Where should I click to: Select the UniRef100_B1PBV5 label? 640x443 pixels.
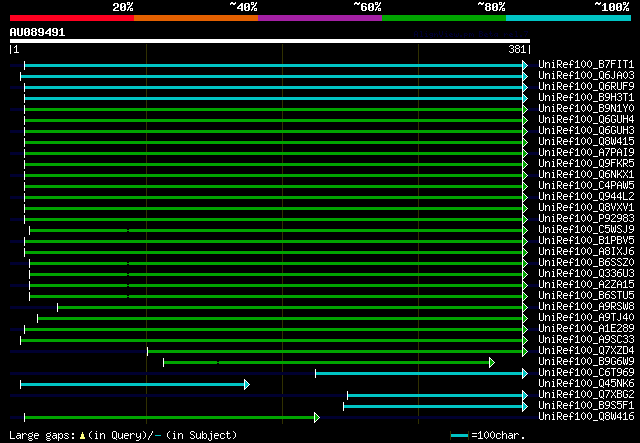pyautogui.click(x=586, y=241)
